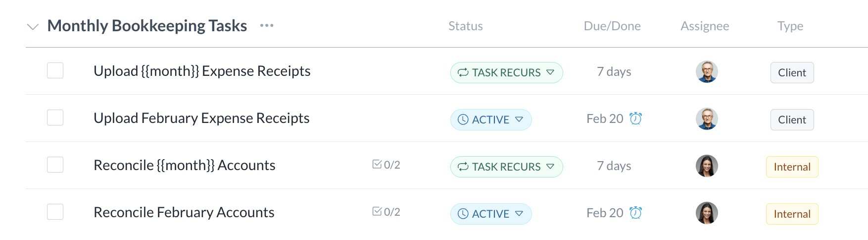Click Internal type tag on Reconcile {{month}} row
The width and height of the screenshot is (868, 240).
[x=792, y=167]
